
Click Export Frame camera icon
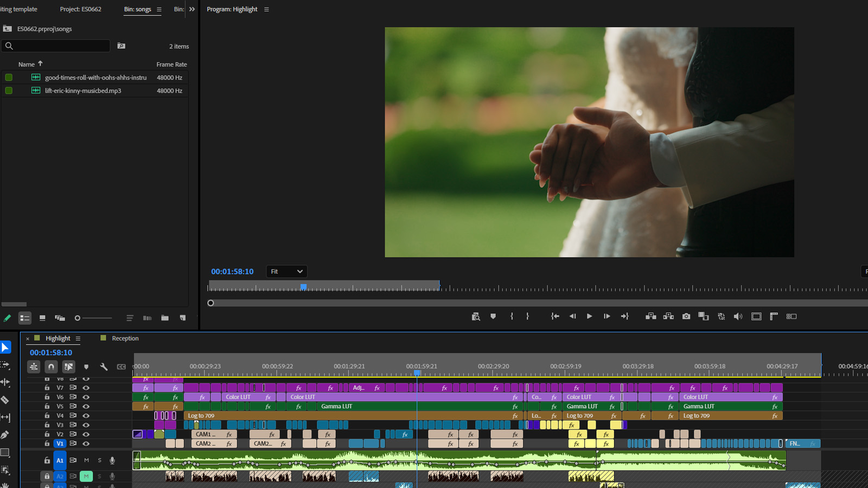click(686, 317)
